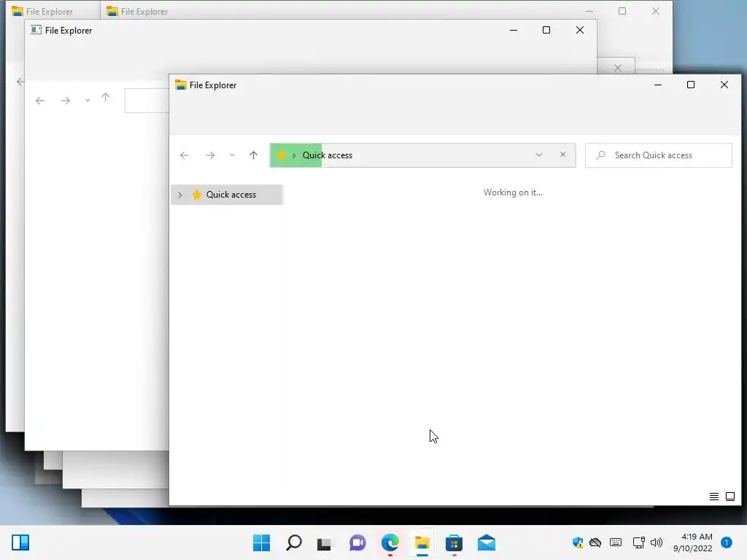Viewport: 747px width, 560px height.
Task: Open recent locations in second File Explorer window
Action: [x=88, y=101]
